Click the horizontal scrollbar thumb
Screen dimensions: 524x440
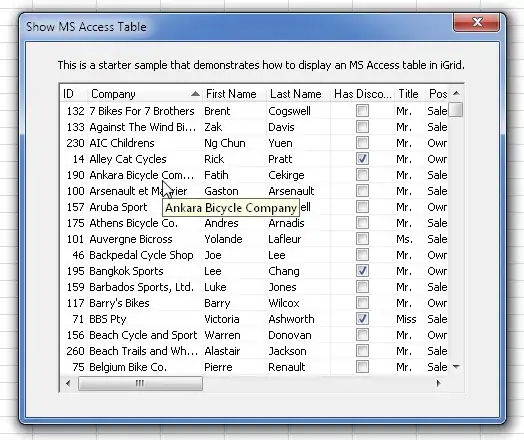140,383
